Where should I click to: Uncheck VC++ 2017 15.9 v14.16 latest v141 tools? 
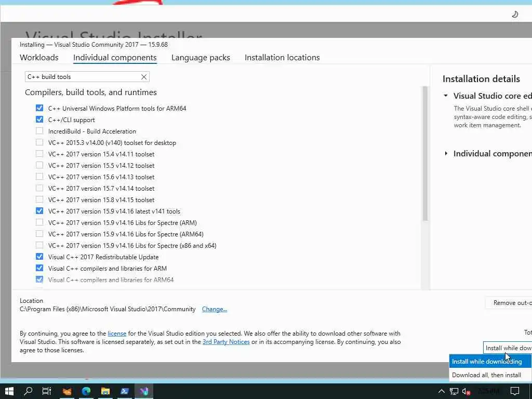pos(39,211)
